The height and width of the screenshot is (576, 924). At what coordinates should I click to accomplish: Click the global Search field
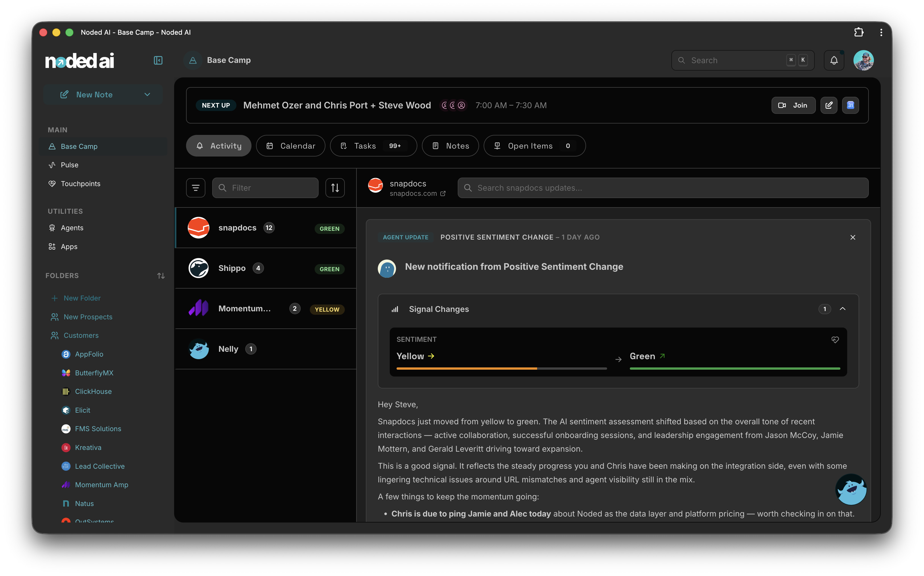[x=743, y=60]
